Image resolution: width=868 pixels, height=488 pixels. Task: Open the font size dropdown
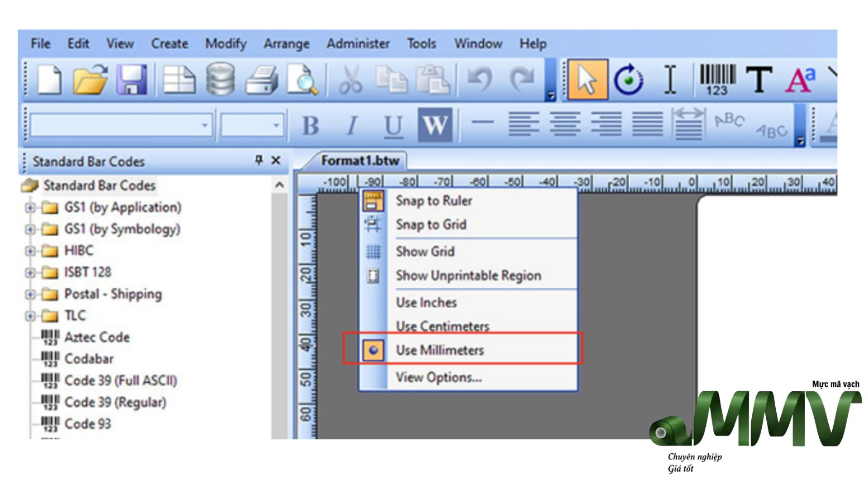[276, 125]
